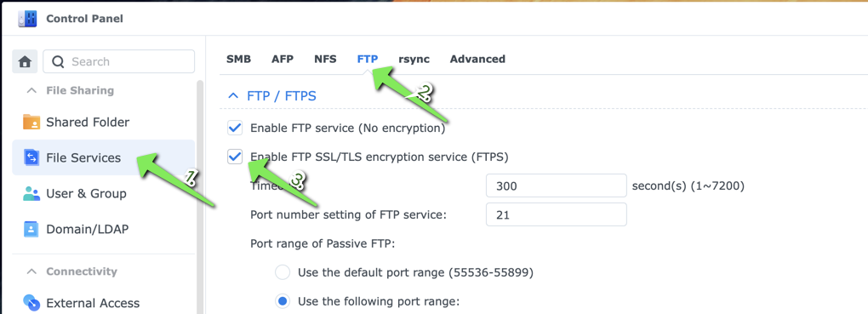Click the search magnifier icon
This screenshot has height=314, width=868.
tap(58, 61)
